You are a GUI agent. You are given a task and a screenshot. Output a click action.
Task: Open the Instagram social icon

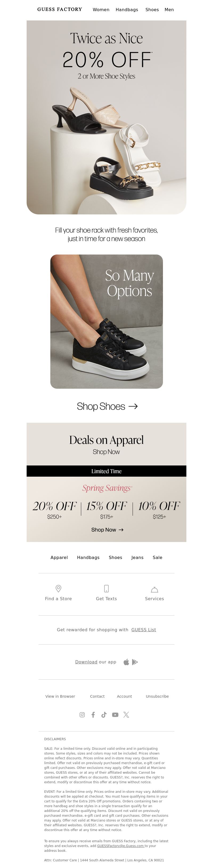pos(82,715)
